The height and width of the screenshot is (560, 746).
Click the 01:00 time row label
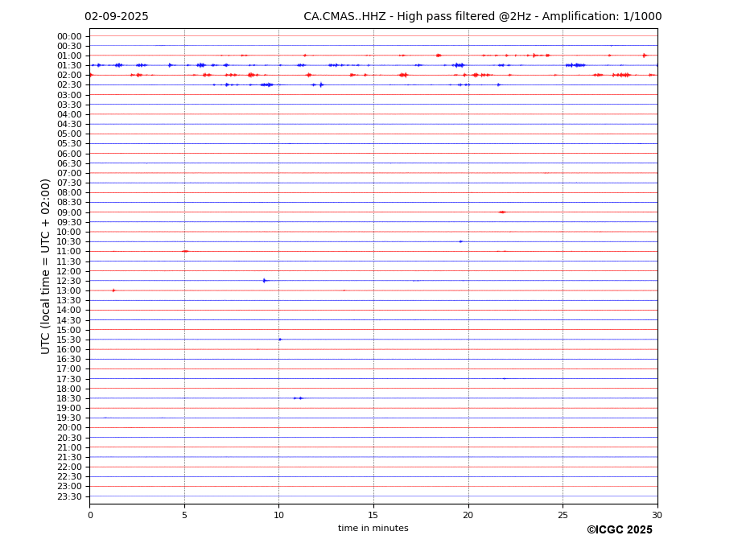(69, 56)
